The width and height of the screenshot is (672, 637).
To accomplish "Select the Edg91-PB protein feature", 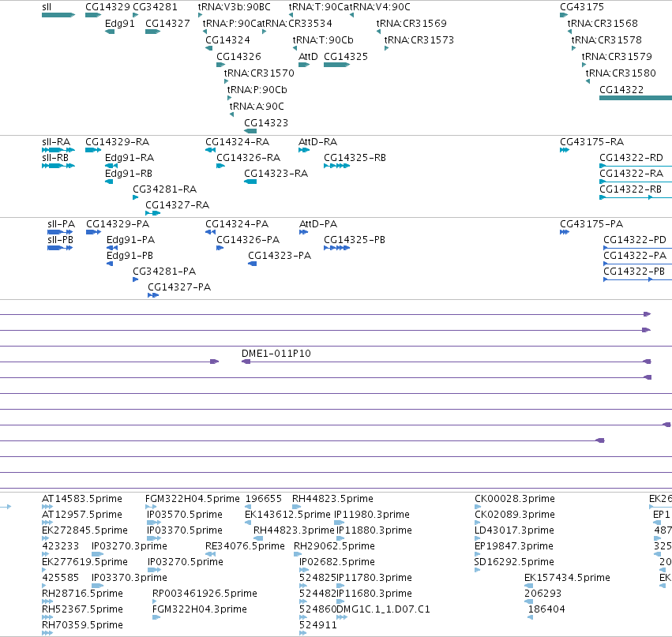I will point(110,264).
